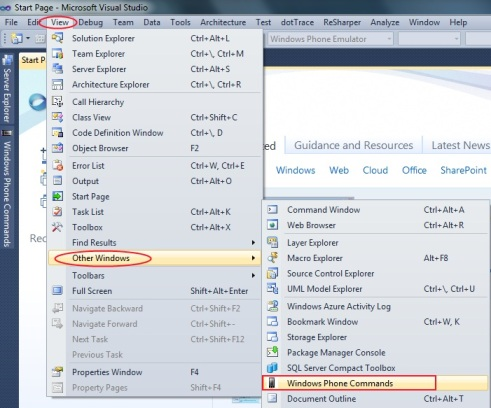Open the Cloud link on Start Page
Viewport: 491px width, 408px height.
(375, 170)
